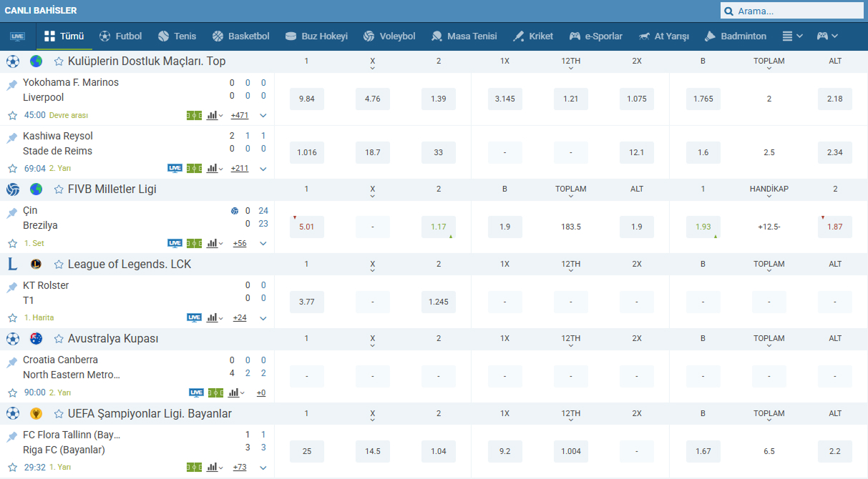This screenshot has height=479, width=868.
Task: Open court view for Çin vs Brezilya
Action: 194,243
